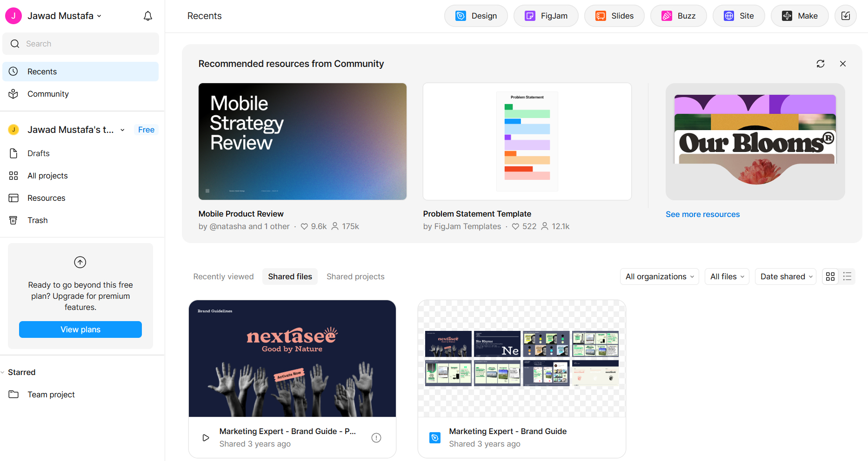Image resolution: width=868 pixels, height=461 pixels.
Task: Click the FigJam Templates author link
Action: pos(467,226)
